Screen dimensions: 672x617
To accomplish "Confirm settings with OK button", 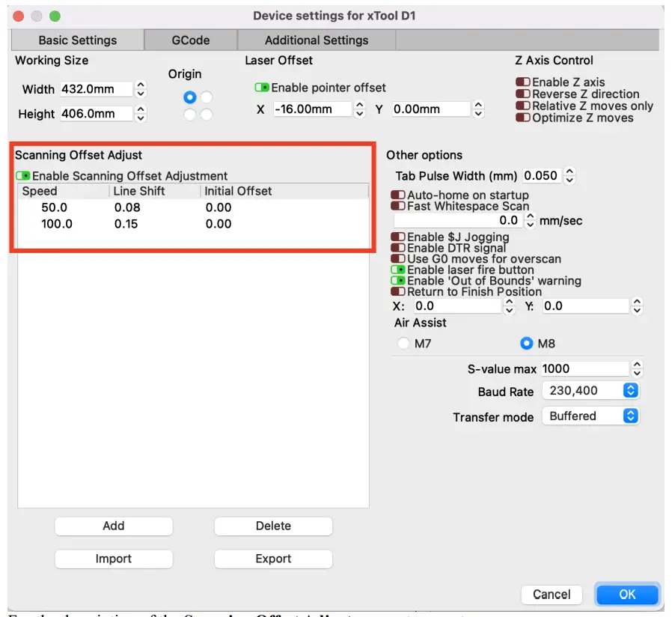I will [627, 595].
